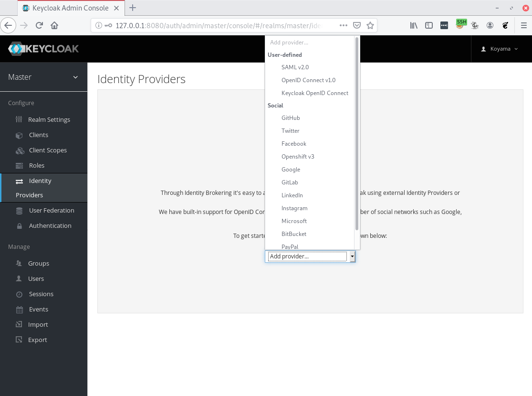Click the Clients cube icon in sidebar
Image resolution: width=532 pixels, height=396 pixels.
pyautogui.click(x=20, y=135)
